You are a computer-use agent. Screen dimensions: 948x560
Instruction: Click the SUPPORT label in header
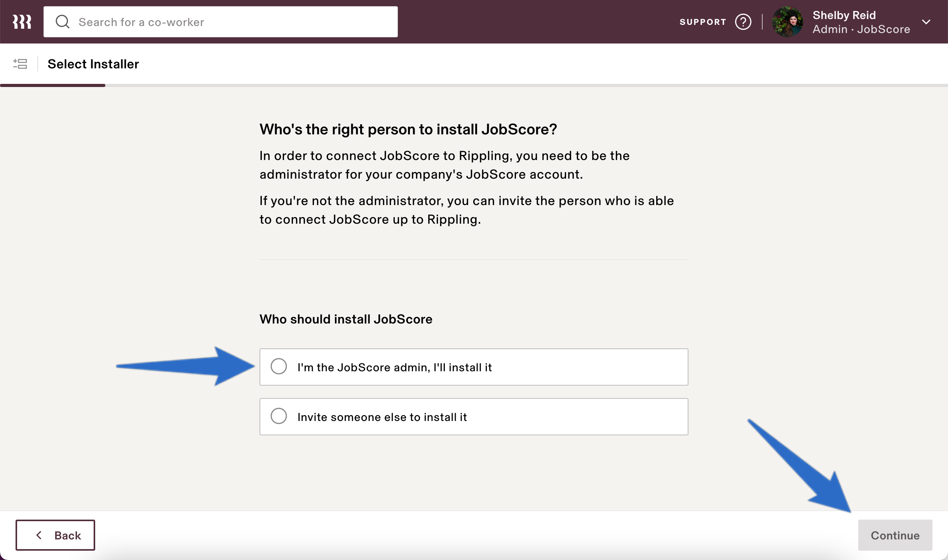703,22
